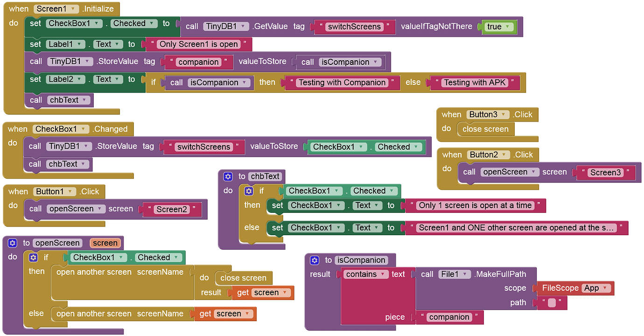This screenshot has width=644, height=336.
Task: Click the switchScreens text in GetValue tag
Action: tap(355, 27)
